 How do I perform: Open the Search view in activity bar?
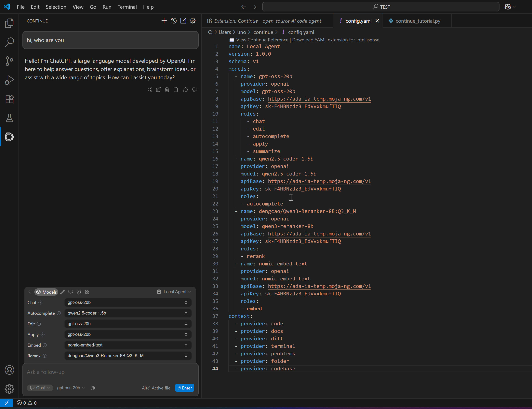click(x=9, y=42)
